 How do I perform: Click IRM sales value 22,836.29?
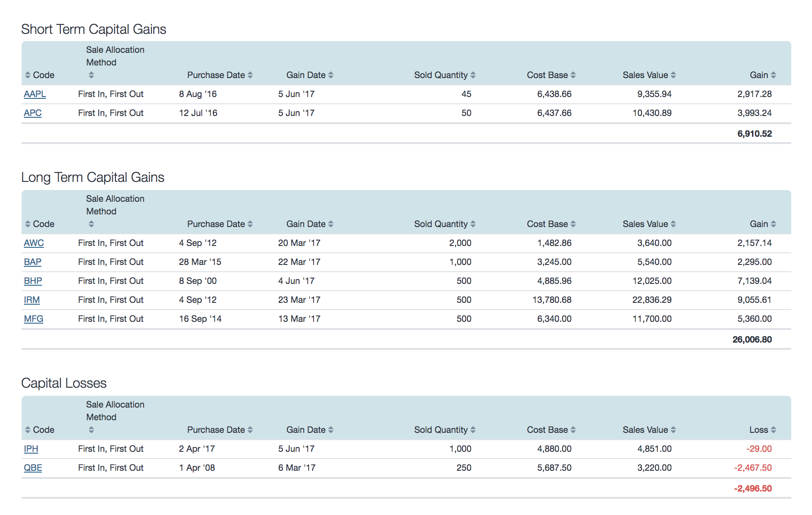652,300
